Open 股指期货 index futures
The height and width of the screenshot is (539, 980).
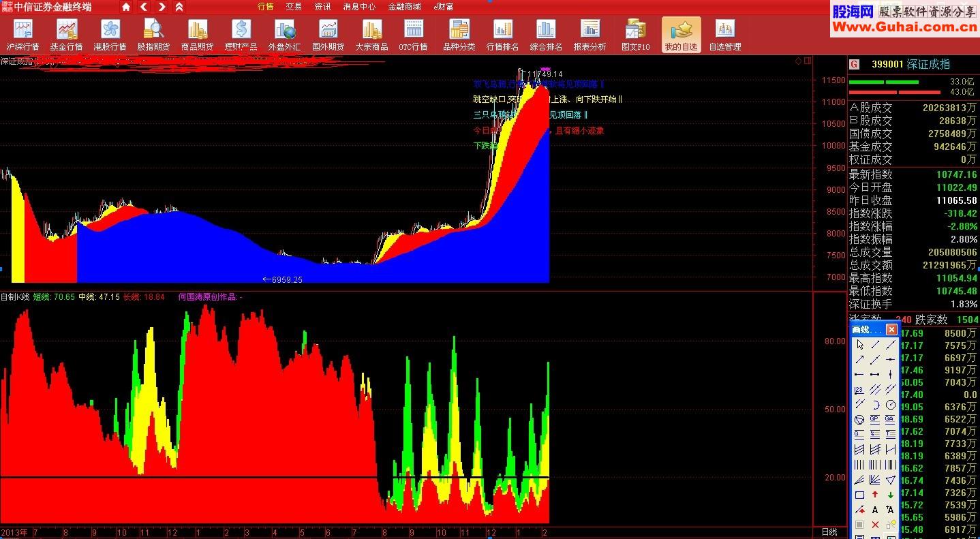pyautogui.click(x=153, y=34)
